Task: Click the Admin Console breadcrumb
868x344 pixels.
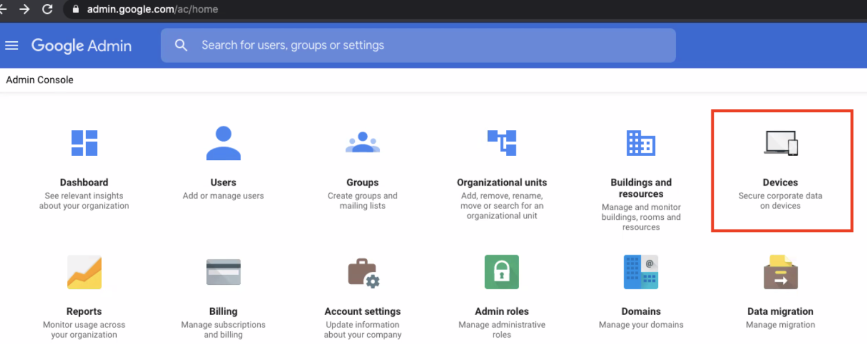Action: click(40, 80)
